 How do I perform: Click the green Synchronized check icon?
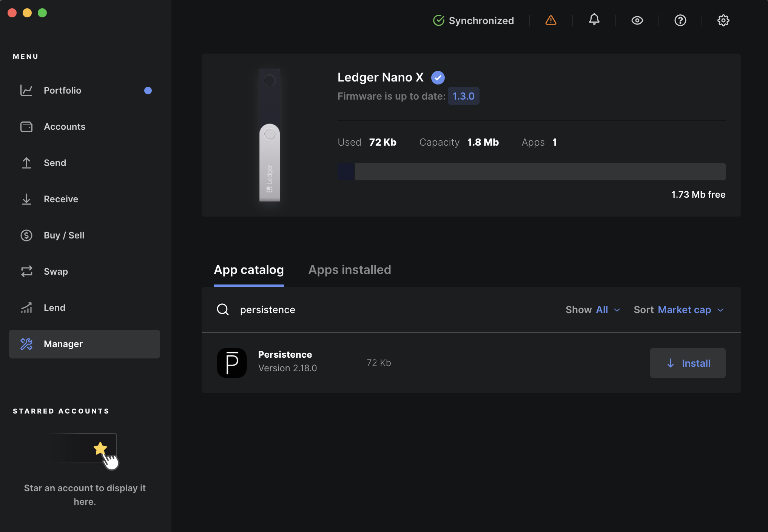coord(439,20)
